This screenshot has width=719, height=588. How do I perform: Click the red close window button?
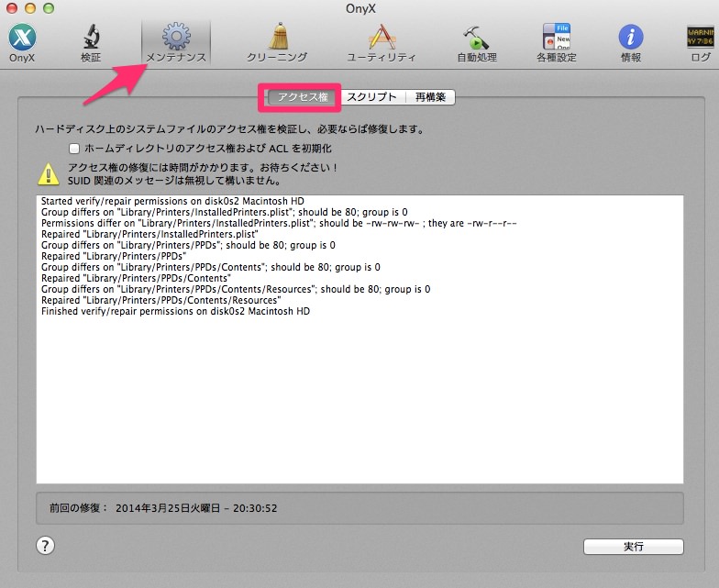[x=11, y=7]
